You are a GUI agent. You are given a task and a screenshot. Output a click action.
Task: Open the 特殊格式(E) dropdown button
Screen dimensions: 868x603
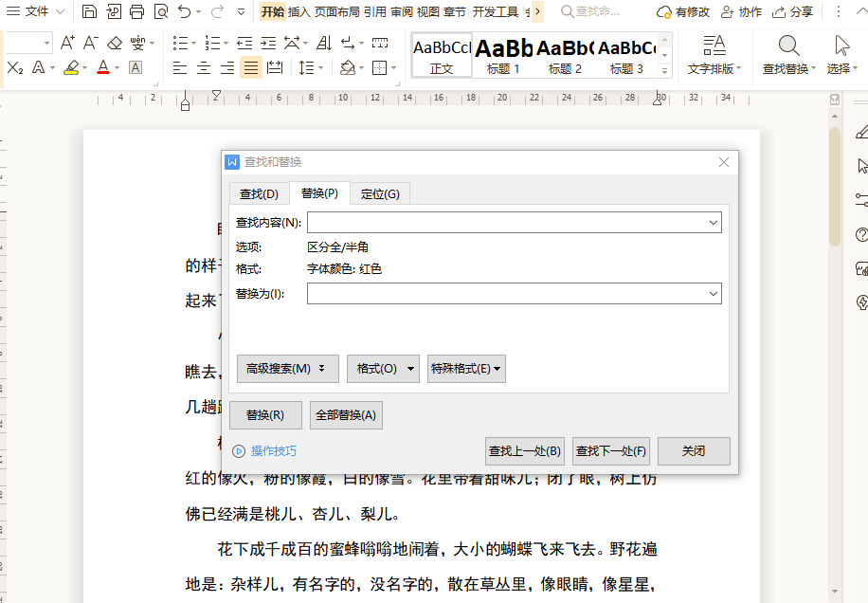point(466,369)
